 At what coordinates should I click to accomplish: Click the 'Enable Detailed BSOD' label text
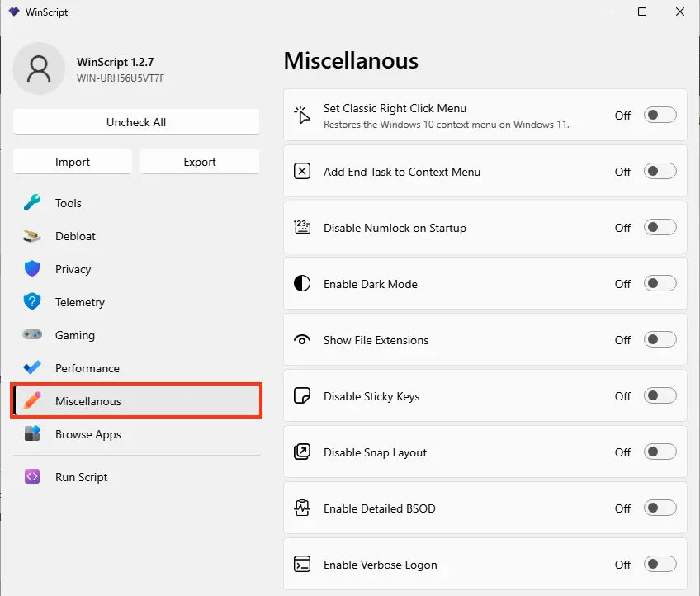click(380, 508)
